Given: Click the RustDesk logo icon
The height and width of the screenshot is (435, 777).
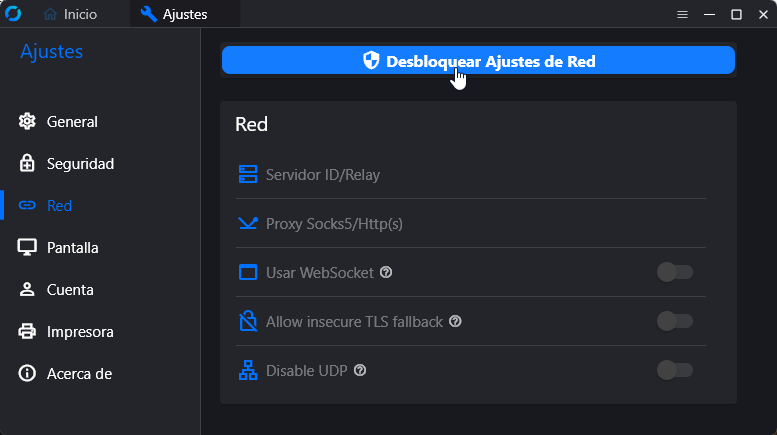Looking at the screenshot, I should (13, 14).
